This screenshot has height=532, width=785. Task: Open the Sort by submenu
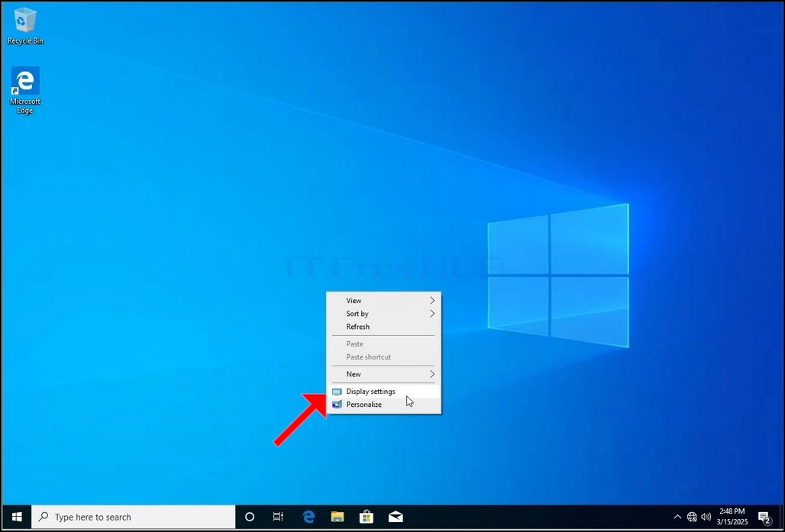coord(383,313)
